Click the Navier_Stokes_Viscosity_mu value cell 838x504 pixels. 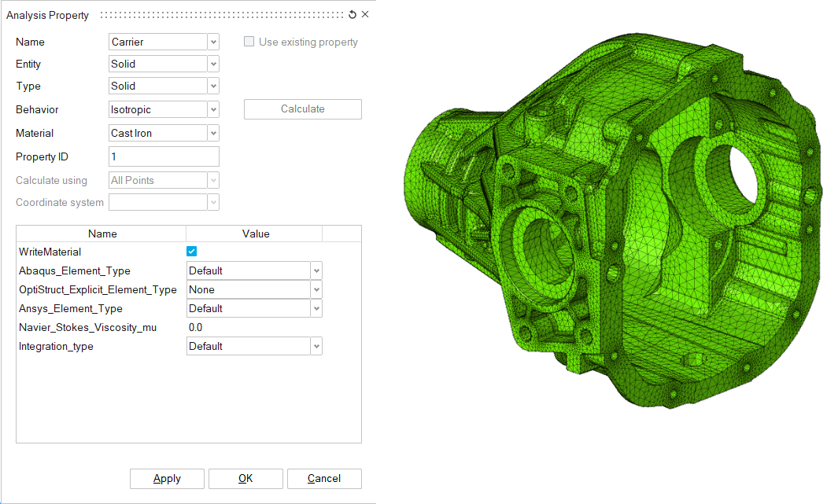coord(253,327)
